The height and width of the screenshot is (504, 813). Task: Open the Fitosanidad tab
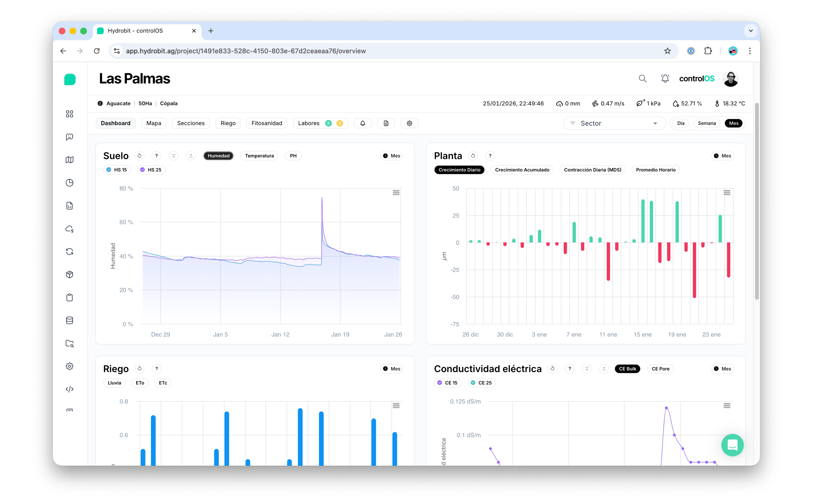pos(267,123)
